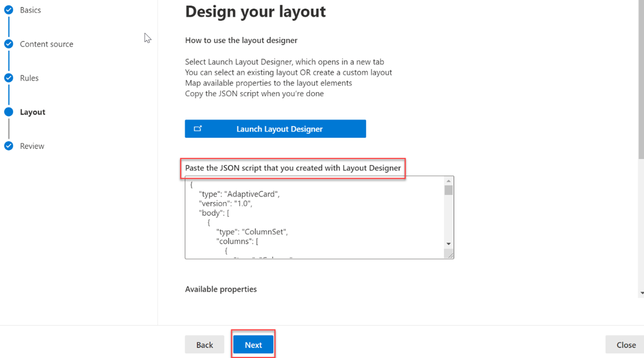Click the Basics completed checkmark icon
The image size is (644, 358).
[x=9, y=10]
